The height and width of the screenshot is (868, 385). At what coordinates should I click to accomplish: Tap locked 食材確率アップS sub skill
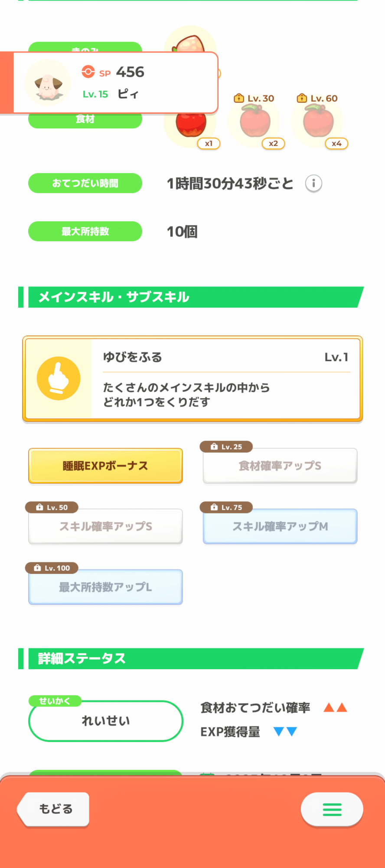(x=280, y=466)
